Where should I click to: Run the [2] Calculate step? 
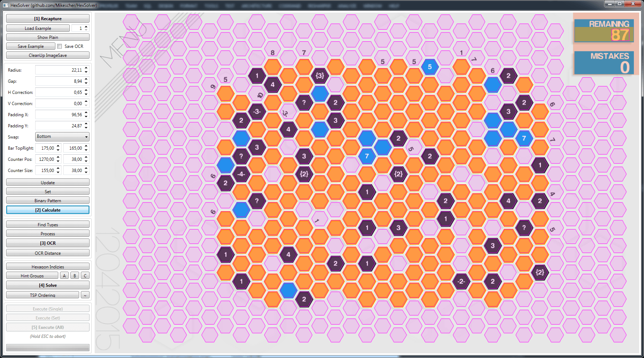pos(48,210)
